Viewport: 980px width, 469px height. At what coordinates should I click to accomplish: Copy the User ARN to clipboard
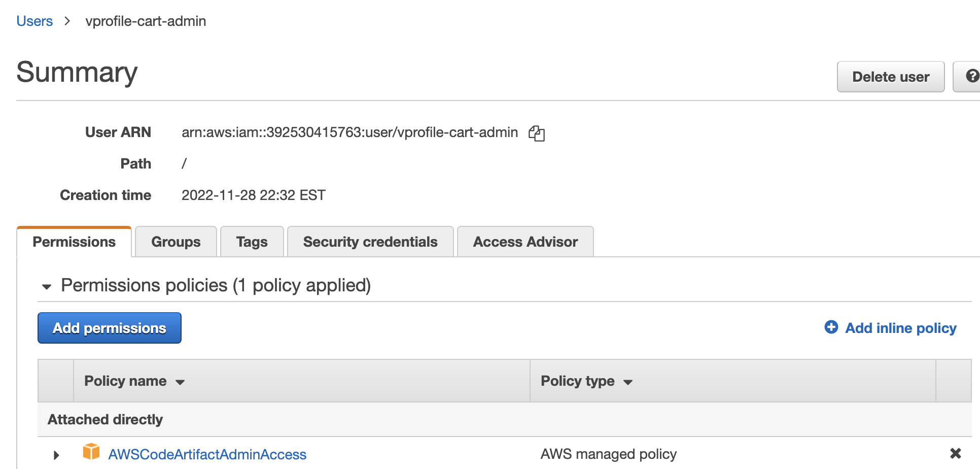(x=536, y=133)
